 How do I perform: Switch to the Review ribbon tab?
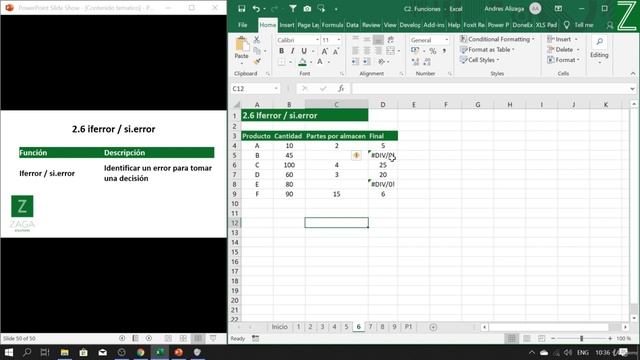point(371,25)
